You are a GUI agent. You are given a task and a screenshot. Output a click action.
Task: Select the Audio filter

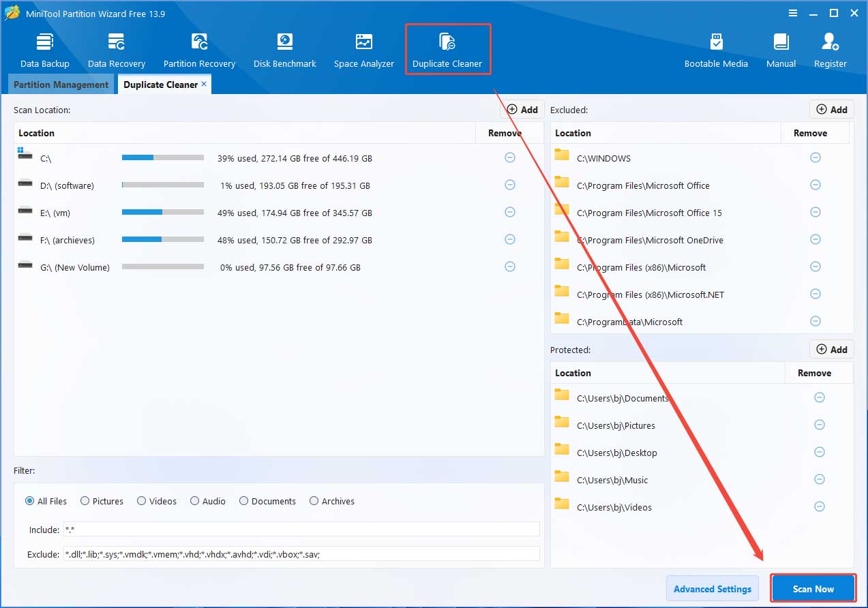(x=208, y=501)
